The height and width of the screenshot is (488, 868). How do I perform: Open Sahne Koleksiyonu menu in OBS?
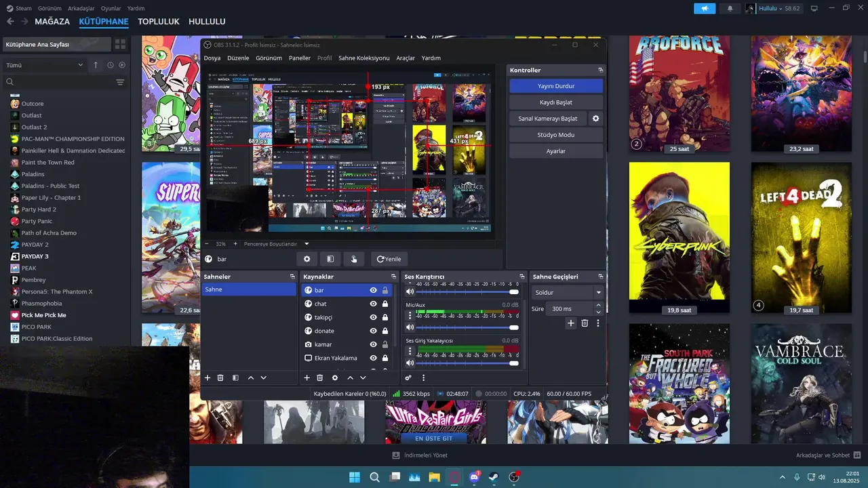tap(363, 58)
